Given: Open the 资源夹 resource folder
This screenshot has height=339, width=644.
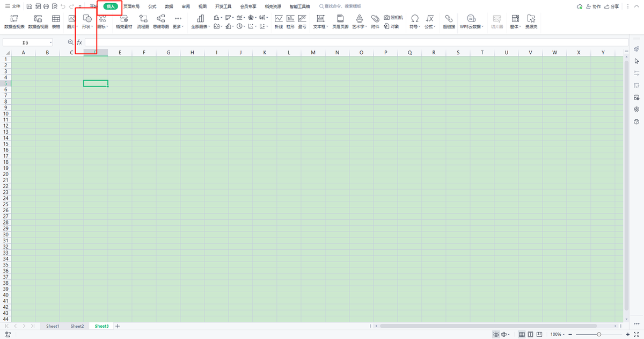Looking at the screenshot, I should tap(531, 21).
